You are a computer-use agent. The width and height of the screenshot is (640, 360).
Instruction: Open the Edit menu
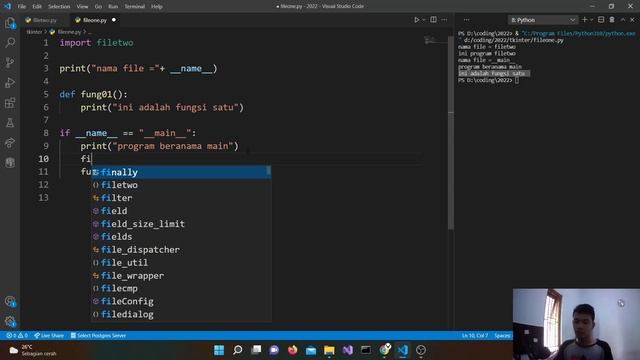(x=37, y=7)
